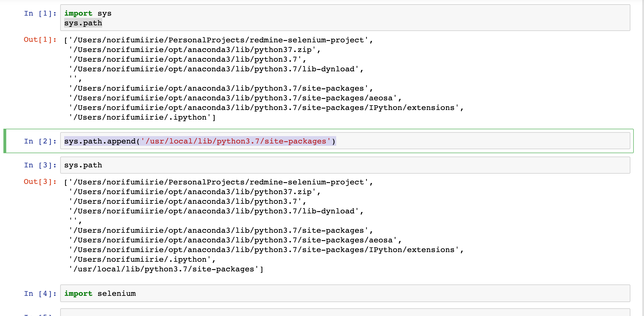Select the In [1] code cell containing import sys
Image resolution: width=644 pixels, height=316 pixels.
[199, 18]
